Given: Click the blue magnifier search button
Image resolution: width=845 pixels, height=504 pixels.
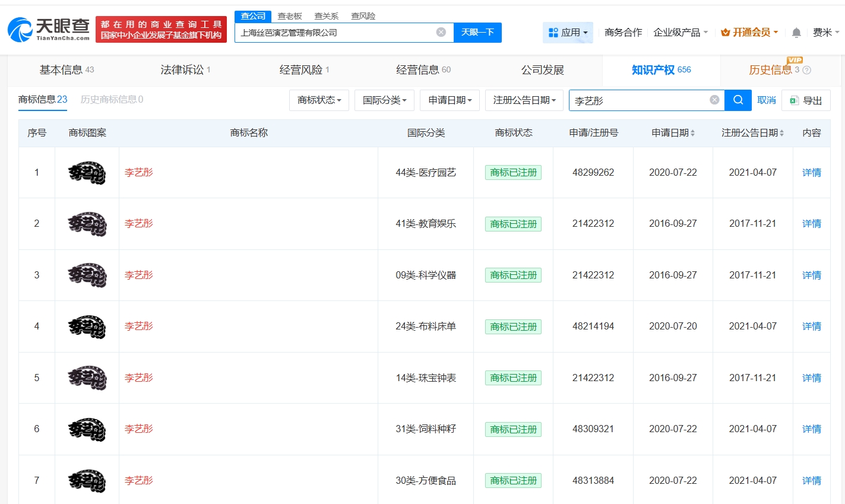Looking at the screenshot, I should [x=738, y=100].
